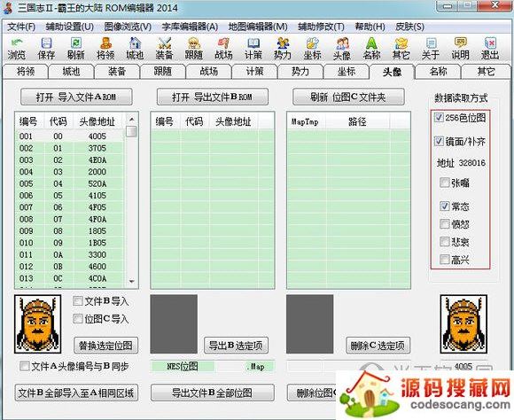Image resolution: width=514 pixels, height=420 pixels.
Task: Click the 路径 column header in list C
Action: point(357,121)
